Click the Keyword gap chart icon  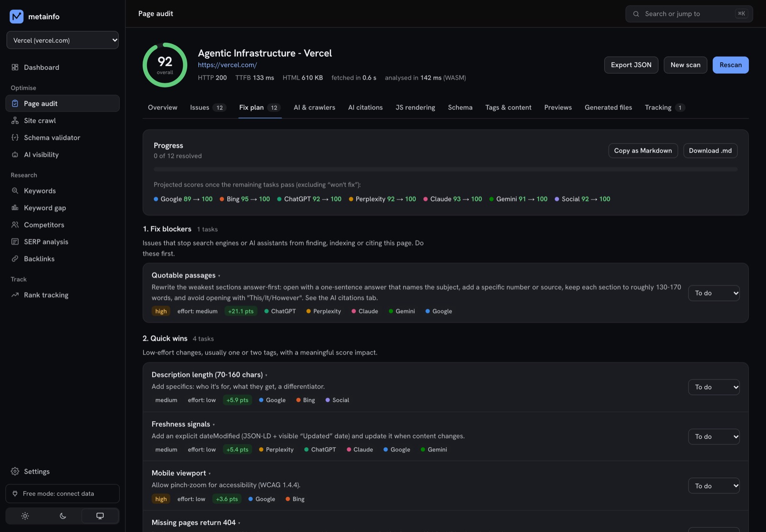[x=15, y=208]
